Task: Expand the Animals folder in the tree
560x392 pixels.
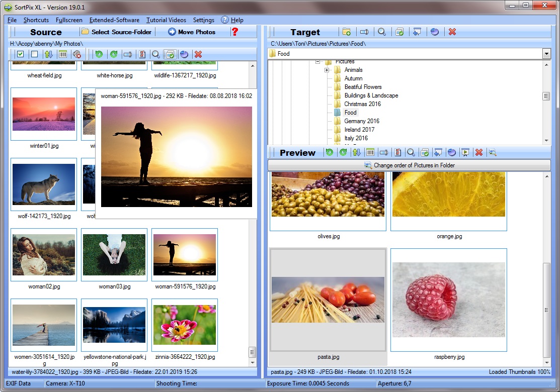Action: [327, 70]
